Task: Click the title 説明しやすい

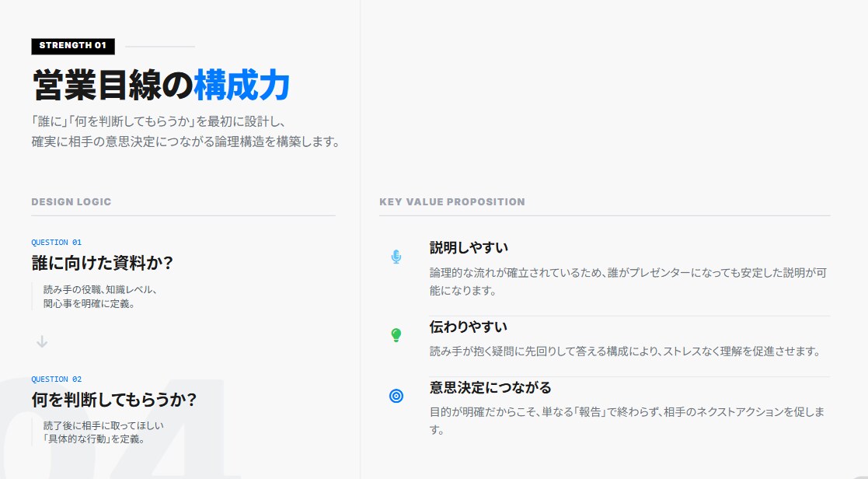Action: [469, 247]
